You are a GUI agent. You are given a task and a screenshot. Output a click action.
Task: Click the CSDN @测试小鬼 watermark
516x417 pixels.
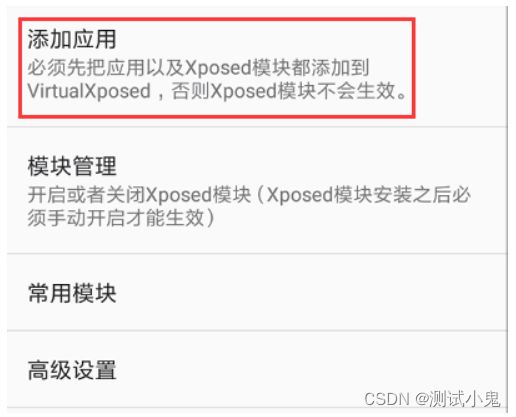(432, 399)
